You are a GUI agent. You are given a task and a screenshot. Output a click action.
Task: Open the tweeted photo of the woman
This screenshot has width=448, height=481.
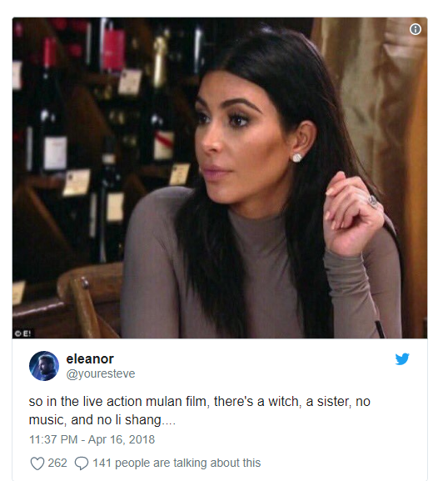click(x=220, y=178)
